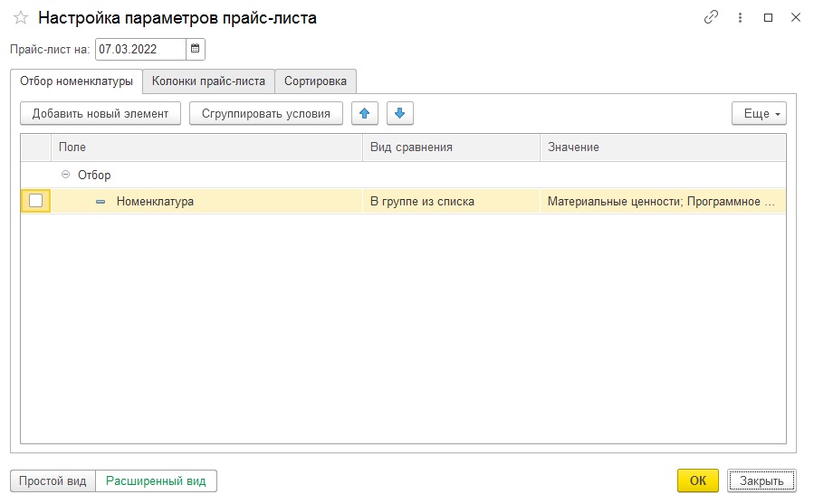
Task: Select Простой вид mode
Action: tap(53, 480)
